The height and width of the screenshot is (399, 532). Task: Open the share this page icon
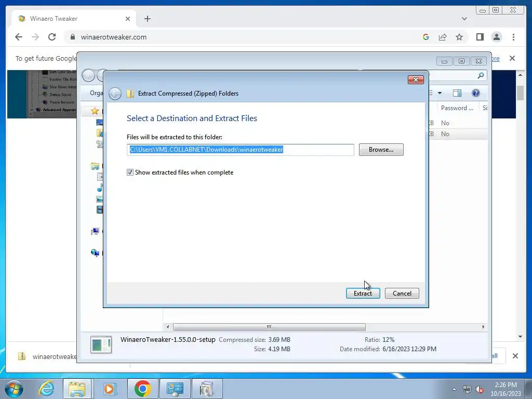coord(443,37)
